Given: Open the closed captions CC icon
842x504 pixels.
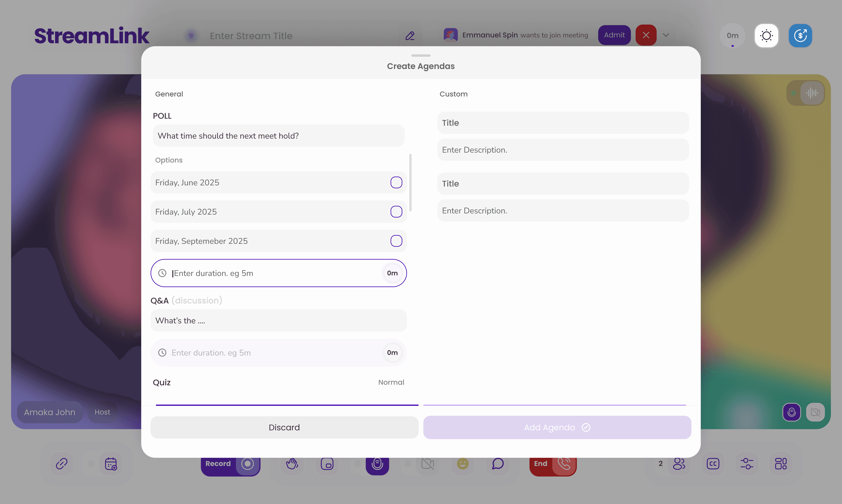Looking at the screenshot, I should pos(713,464).
